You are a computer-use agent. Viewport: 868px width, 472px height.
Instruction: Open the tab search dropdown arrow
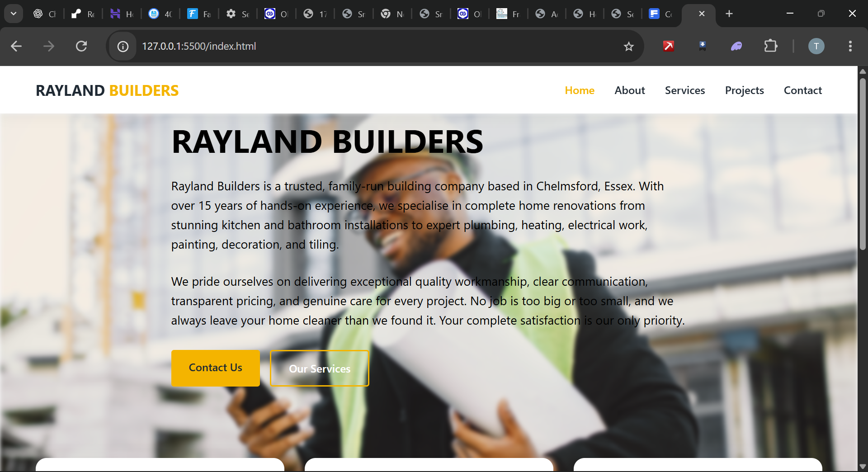[14, 14]
